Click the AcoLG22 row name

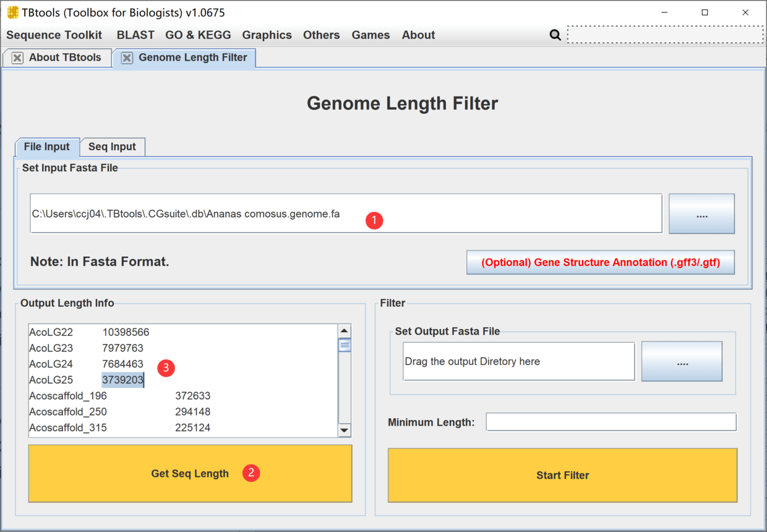coord(51,332)
